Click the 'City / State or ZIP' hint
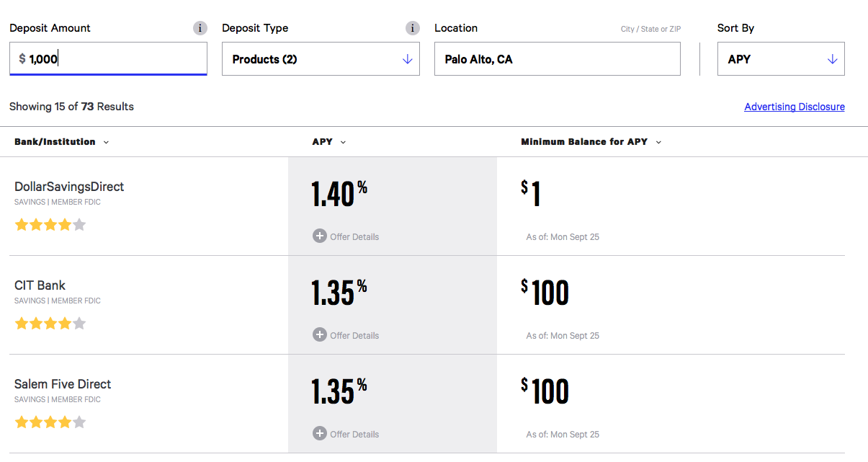Viewport: 868px width, 462px height. [x=650, y=30]
